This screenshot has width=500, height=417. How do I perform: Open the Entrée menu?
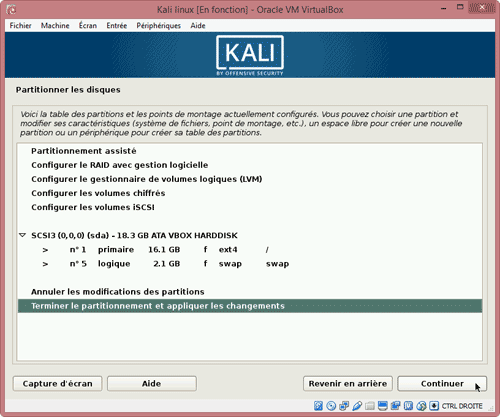[117, 26]
